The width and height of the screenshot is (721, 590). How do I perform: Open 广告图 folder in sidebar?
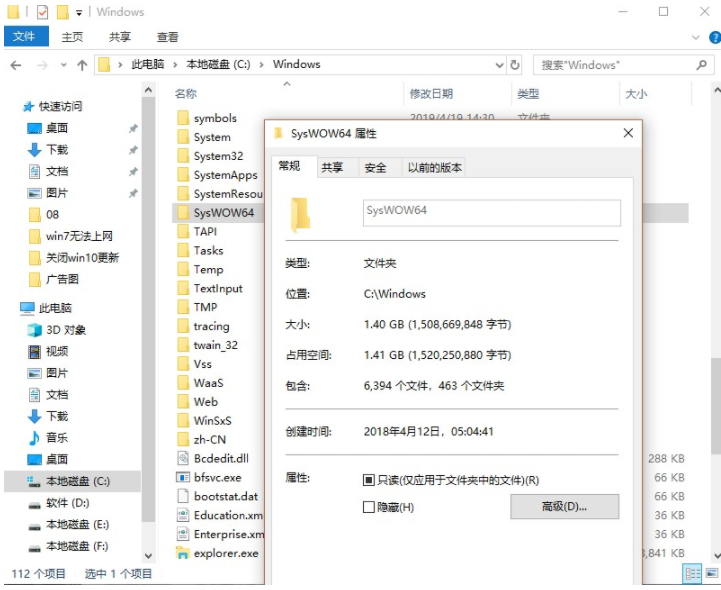pos(62,279)
